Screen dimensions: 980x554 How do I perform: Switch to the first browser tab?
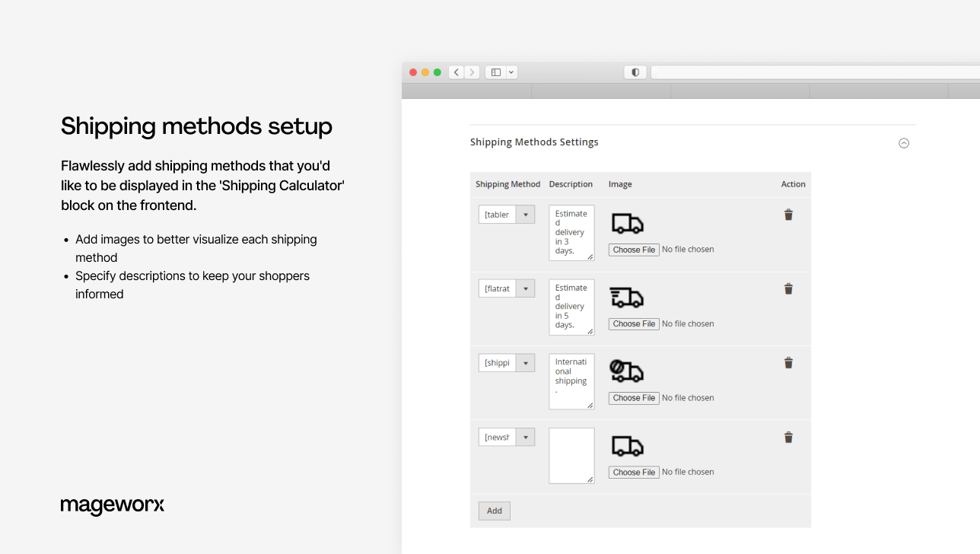pos(467,91)
